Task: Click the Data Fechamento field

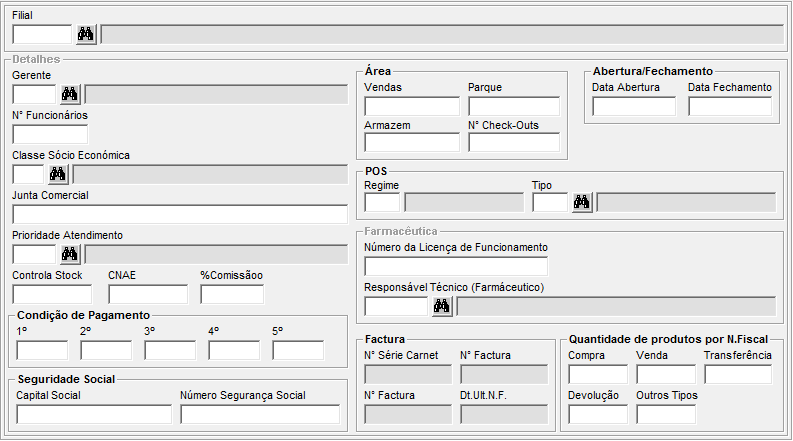Action: coord(729,106)
